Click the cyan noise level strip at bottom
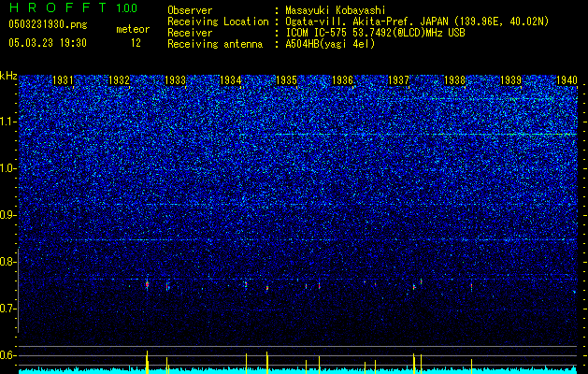 tap(298, 371)
